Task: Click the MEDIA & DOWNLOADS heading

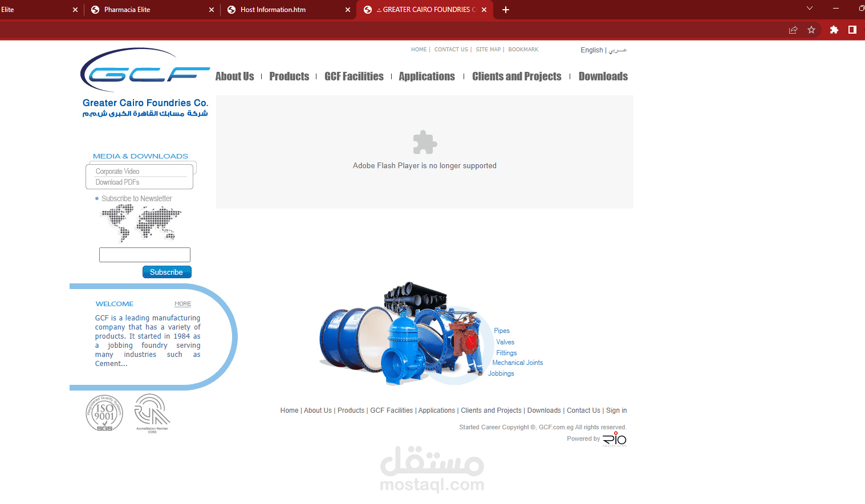Action: point(140,156)
